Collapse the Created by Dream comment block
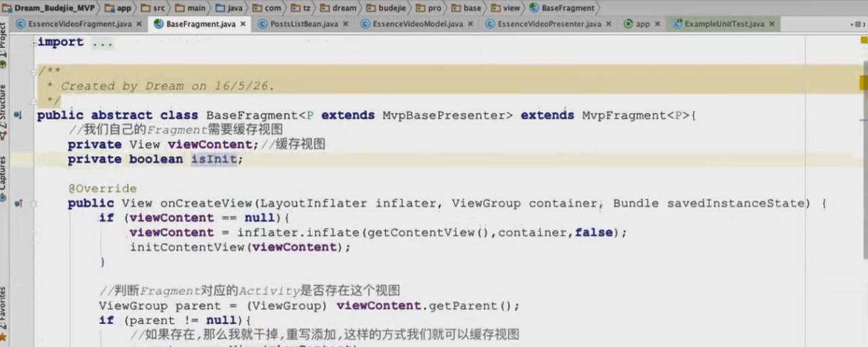 pos(33,71)
